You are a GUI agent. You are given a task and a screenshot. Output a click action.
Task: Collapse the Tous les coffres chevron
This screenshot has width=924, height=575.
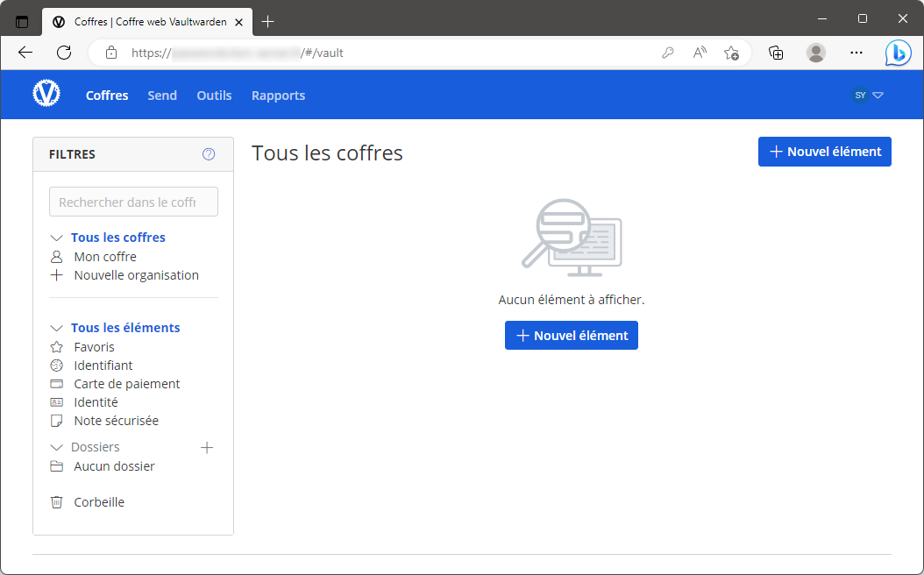click(57, 238)
